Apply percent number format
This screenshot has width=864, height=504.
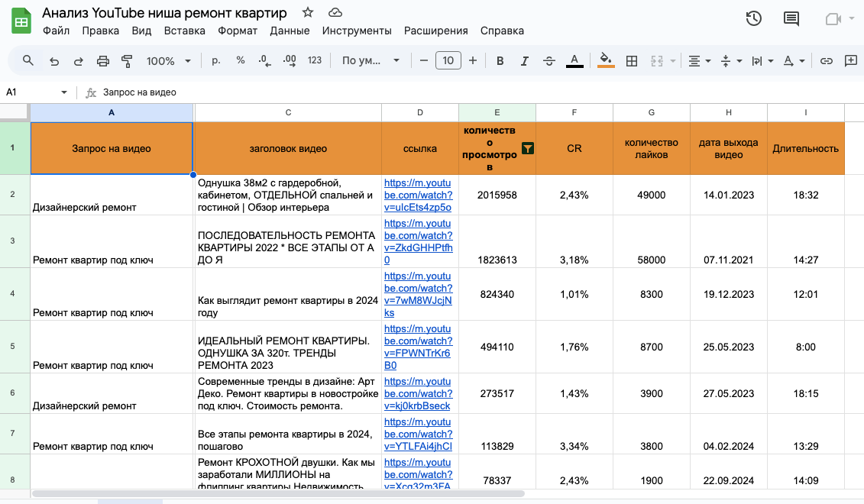[x=240, y=60]
